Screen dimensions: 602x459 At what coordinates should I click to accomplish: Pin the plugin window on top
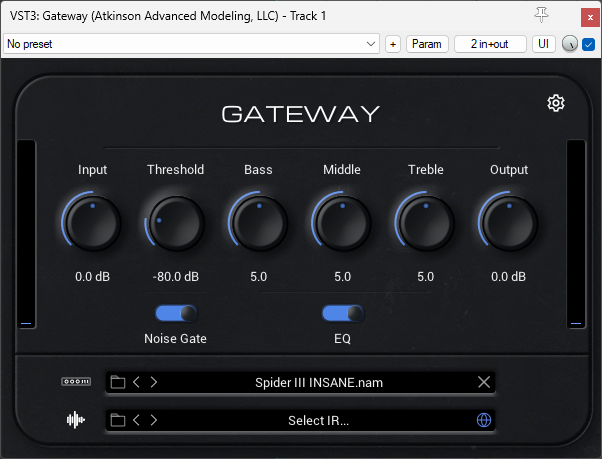click(x=541, y=15)
